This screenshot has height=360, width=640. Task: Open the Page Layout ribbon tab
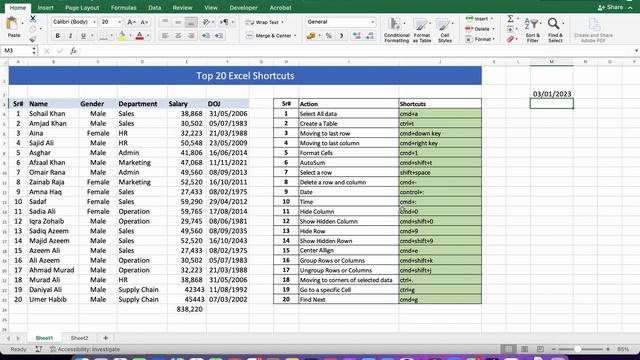click(x=82, y=8)
